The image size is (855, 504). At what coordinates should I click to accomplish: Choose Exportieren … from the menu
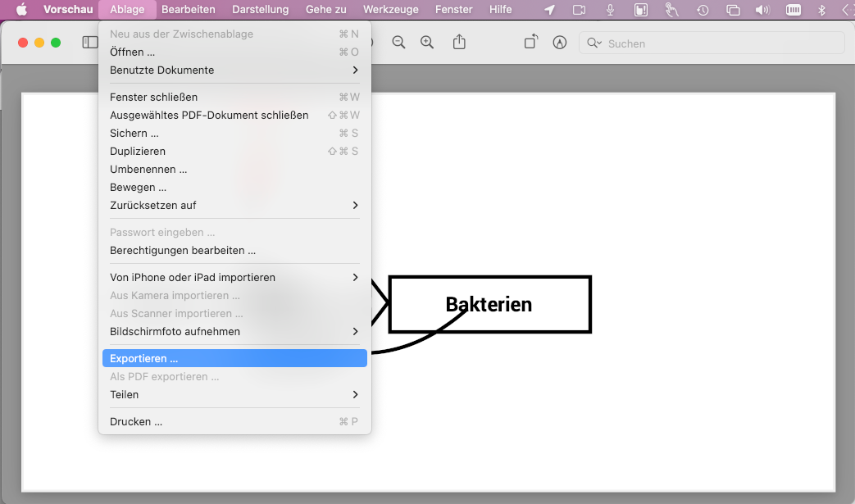[x=144, y=359]
